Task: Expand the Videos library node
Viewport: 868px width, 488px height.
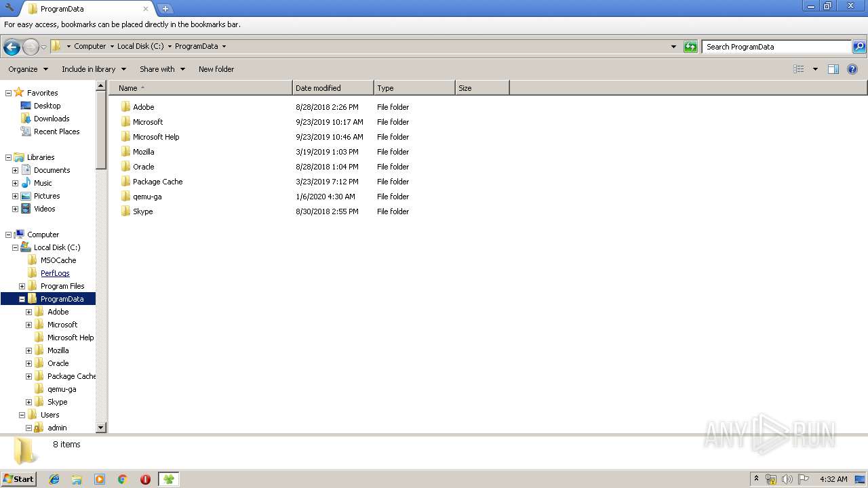Action: coord(15,209)
